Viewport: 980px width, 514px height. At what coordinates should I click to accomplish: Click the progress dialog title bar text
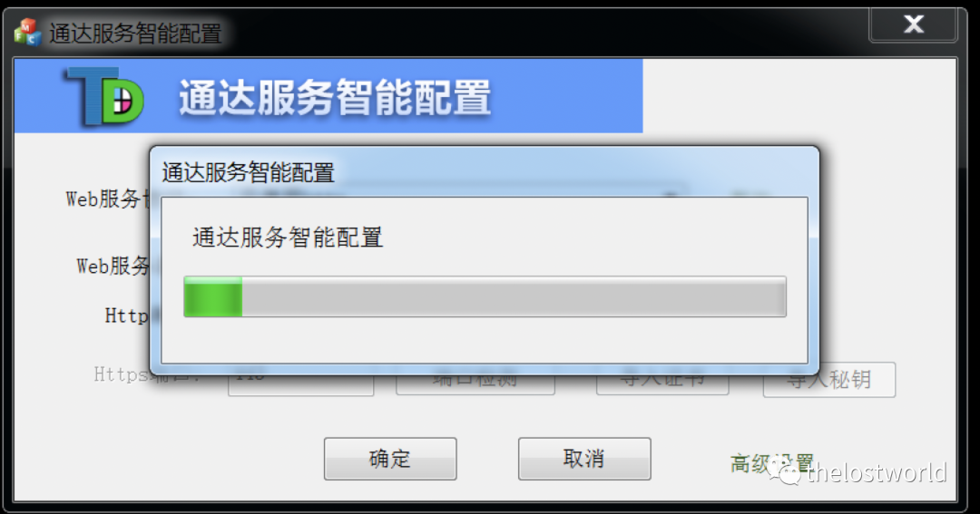[x=248, y=172]
